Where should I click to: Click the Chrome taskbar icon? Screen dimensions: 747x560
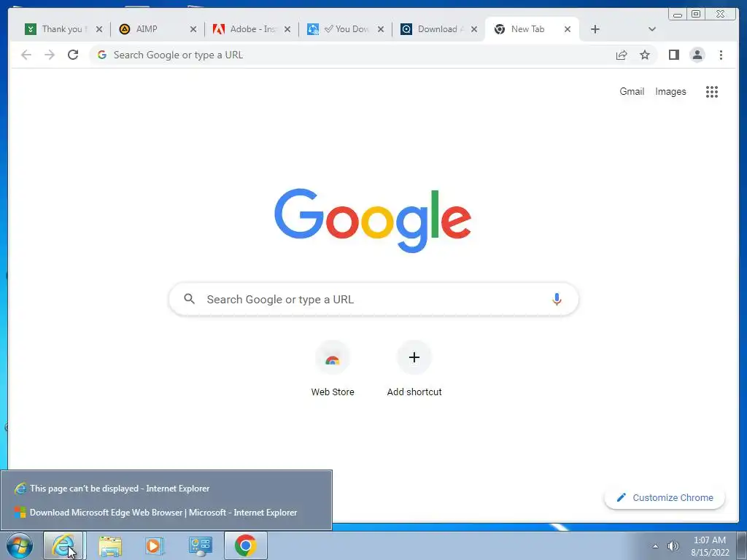pos(245,545)
